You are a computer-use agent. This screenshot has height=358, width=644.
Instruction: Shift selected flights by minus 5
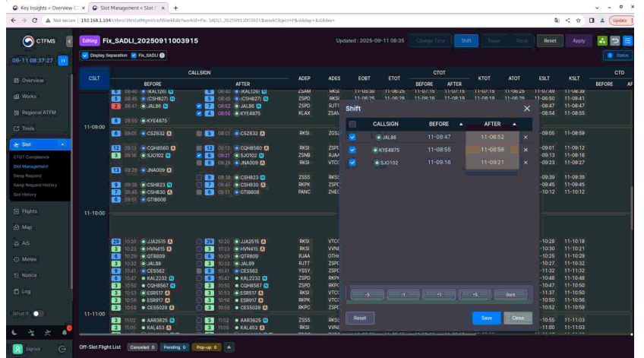click(367, 295)
